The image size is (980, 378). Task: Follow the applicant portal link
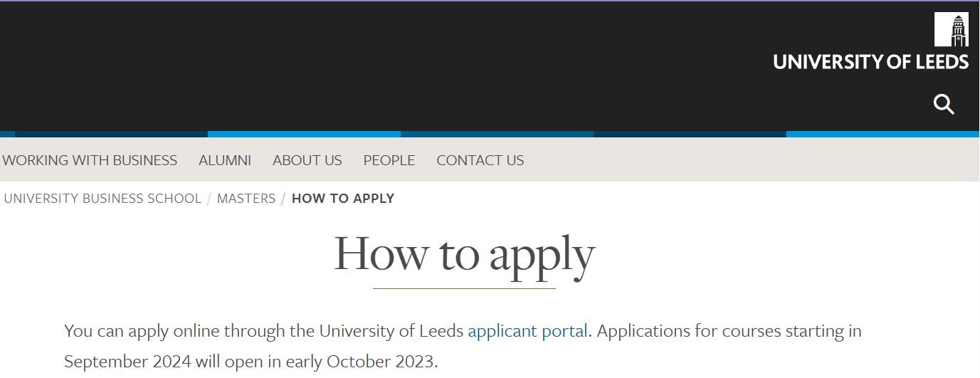pos(527,331)
